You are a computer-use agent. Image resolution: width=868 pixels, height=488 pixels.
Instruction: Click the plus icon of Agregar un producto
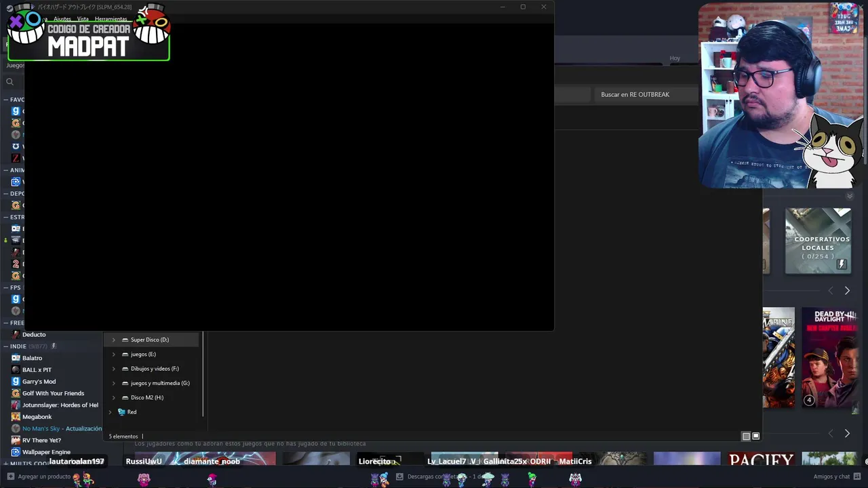tap(10, 476)
